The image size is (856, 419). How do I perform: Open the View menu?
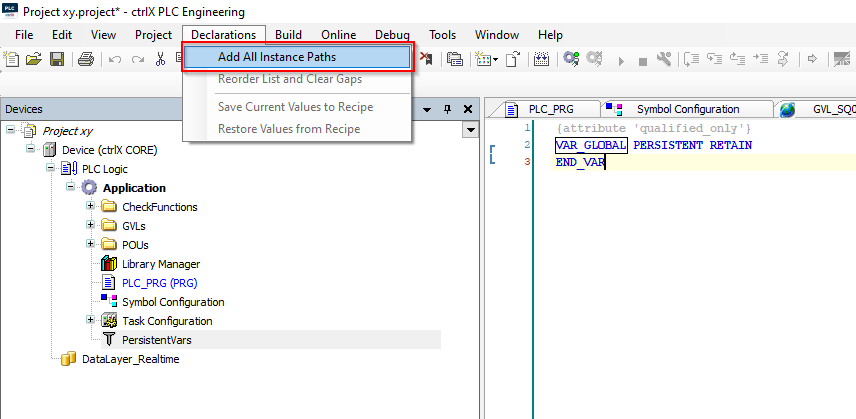[103, 35]
